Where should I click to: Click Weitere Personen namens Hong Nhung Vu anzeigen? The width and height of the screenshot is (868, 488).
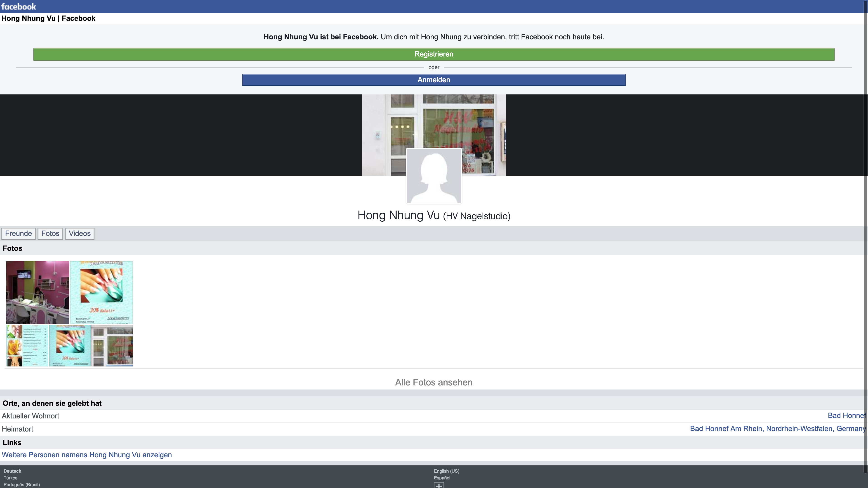click(87, 455)
